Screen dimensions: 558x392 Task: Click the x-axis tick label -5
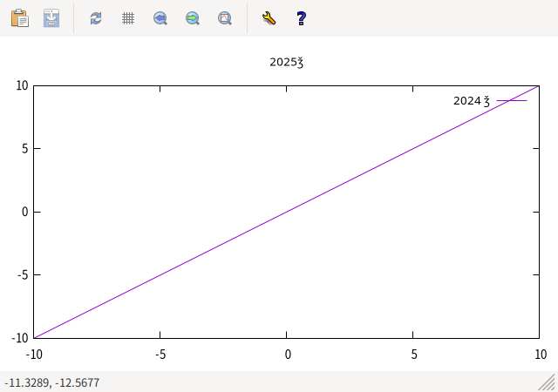(160, 354)
